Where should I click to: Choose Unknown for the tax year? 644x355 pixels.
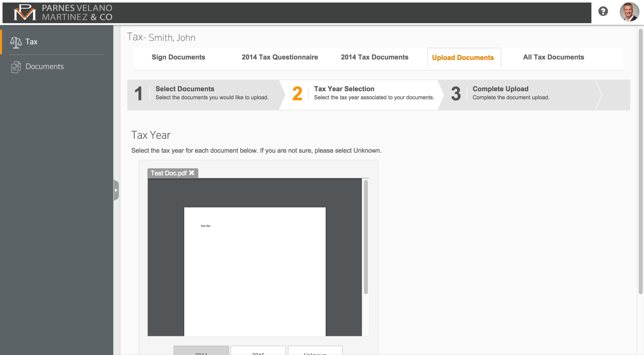point(315,353)
